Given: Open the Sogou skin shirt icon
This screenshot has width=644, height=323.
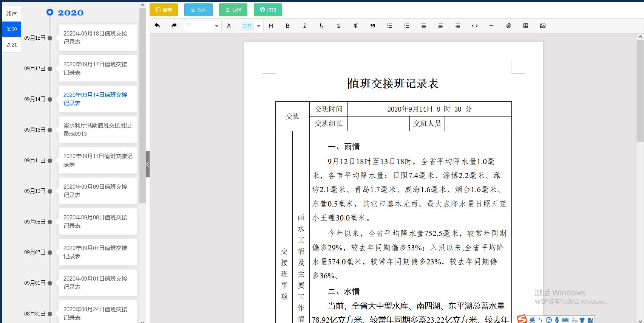Looking at the screenshot, I should 582,320.
